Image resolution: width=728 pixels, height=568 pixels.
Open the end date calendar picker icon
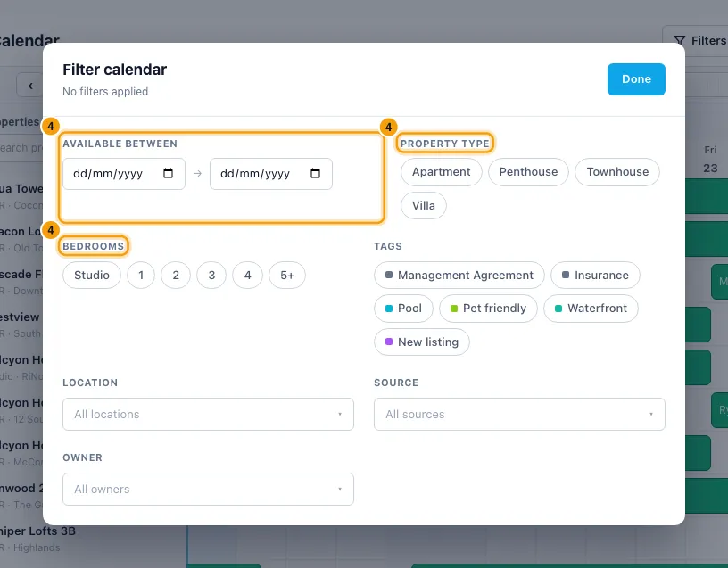coord(315,174)
